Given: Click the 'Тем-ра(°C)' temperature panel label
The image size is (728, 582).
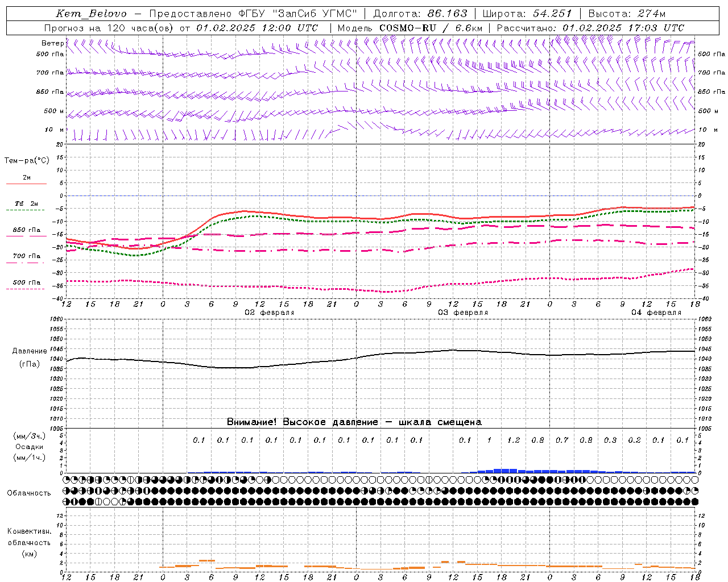Looking at the screenshot, I should [x=27, y=161].
